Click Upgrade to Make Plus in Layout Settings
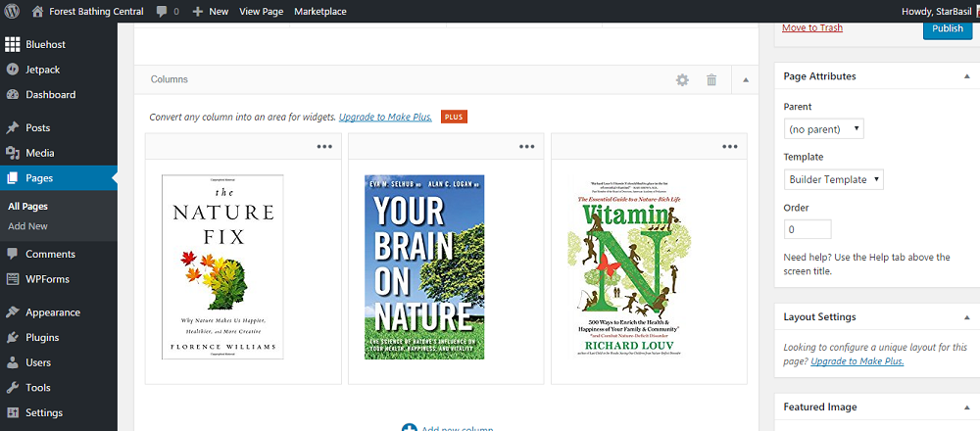 [857, 361]
